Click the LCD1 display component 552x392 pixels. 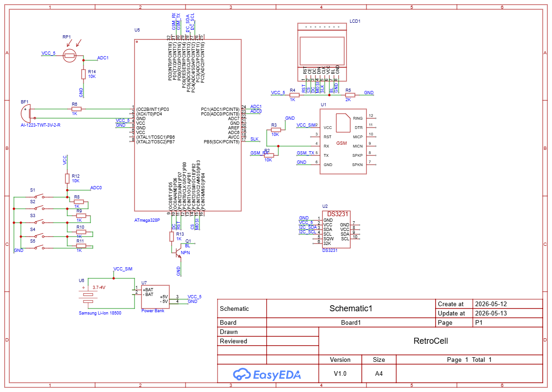pos(322,52)
